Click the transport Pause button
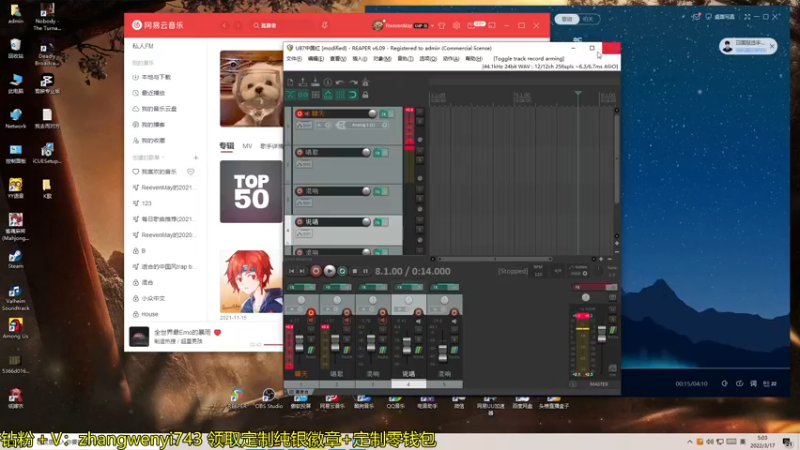This screenshot has height=450, width=800. (365, 271)
